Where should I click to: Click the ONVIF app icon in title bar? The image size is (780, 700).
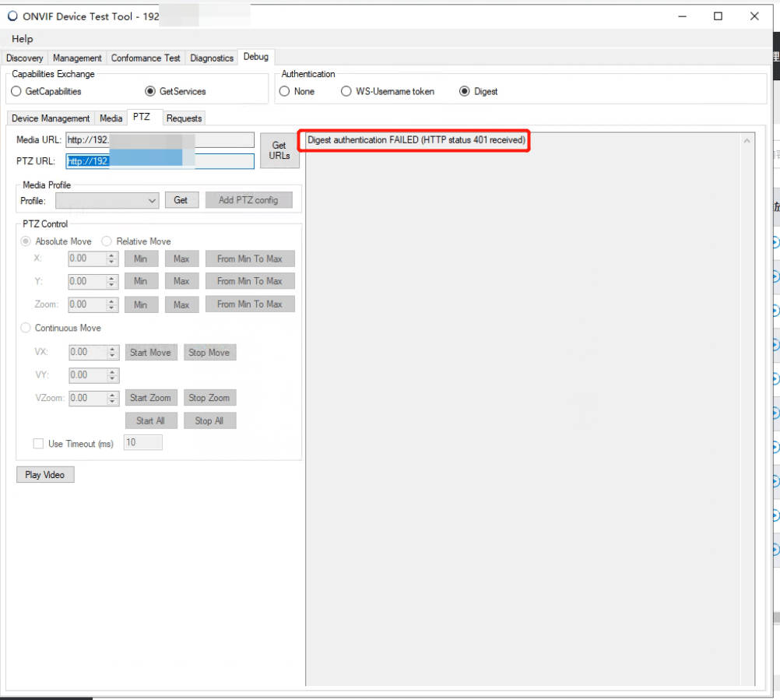[x=12, y=16]
